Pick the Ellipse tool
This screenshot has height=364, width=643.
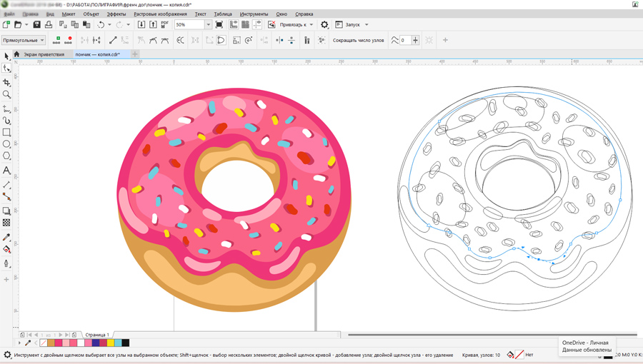pos(6,144)
